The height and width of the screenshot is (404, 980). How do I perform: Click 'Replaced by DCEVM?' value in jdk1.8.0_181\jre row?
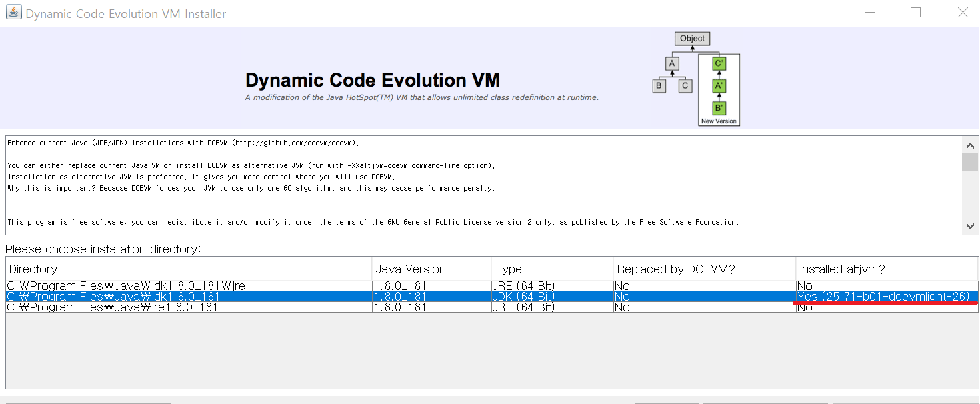tap(704, 286)
